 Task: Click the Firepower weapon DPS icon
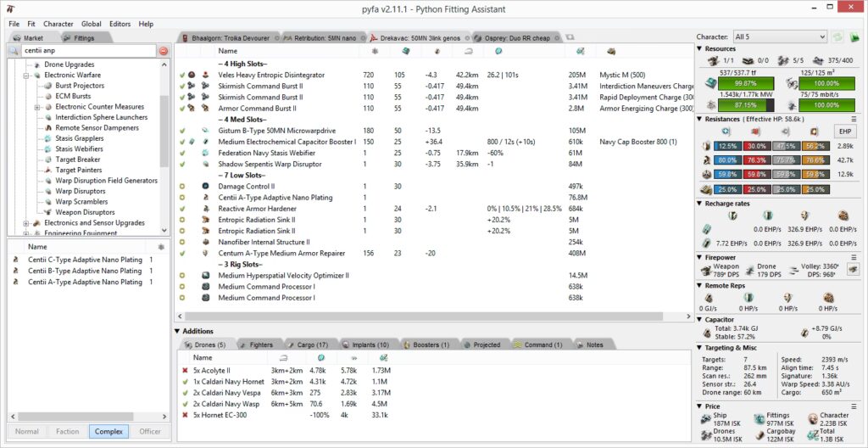(x=709, y=269)
